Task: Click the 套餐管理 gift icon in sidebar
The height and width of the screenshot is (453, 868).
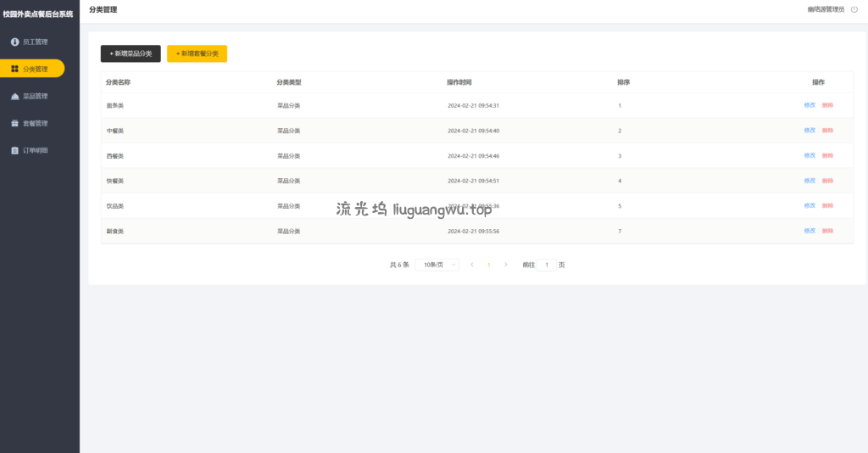Action: pos(14,123)
